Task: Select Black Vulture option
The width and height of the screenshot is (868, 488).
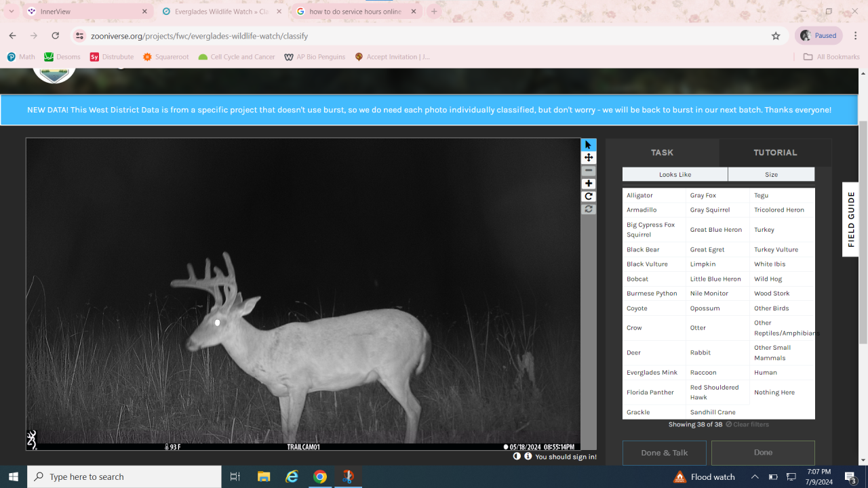Action: point(654,264)
